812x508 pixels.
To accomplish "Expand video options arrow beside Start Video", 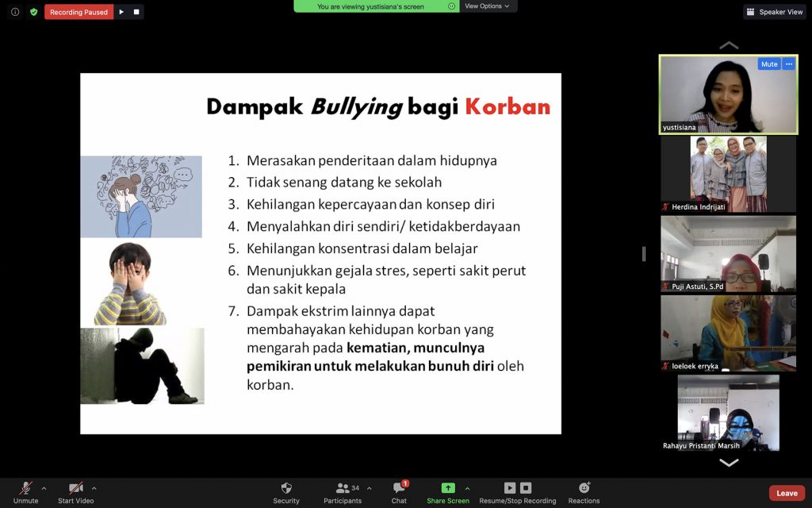I will tap(94, 488).
